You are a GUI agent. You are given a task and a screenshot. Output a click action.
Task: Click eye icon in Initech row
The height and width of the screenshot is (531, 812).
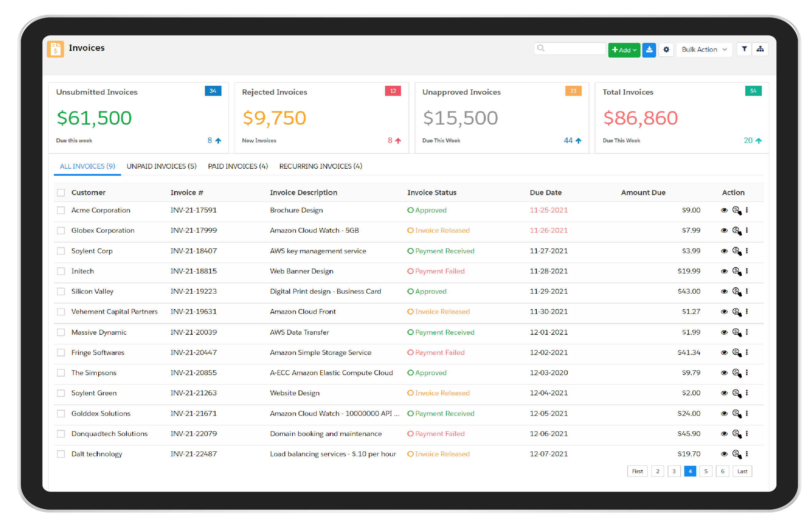click(x=724, y=271)
